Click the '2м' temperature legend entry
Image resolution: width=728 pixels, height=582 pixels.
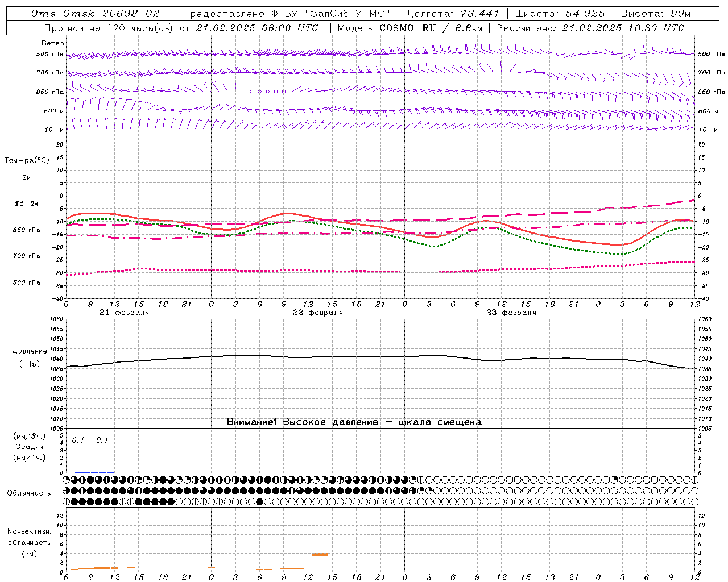pos(27,178)
